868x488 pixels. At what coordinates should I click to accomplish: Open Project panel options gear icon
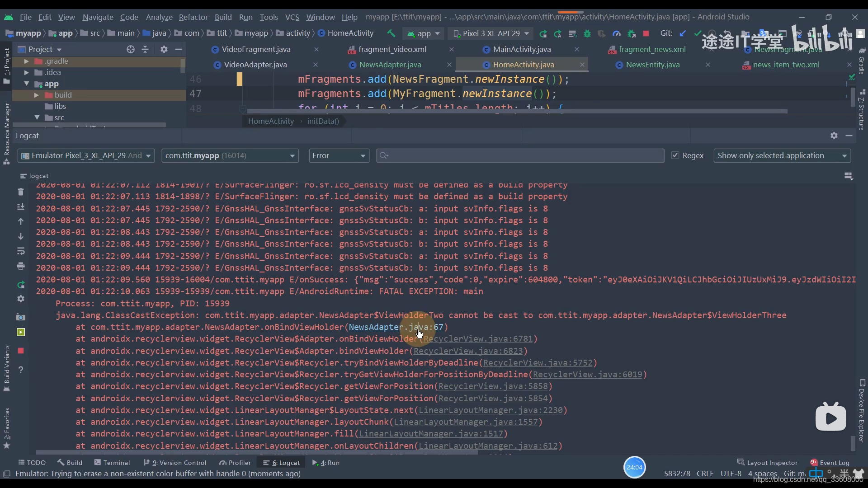tap(164, 49)
